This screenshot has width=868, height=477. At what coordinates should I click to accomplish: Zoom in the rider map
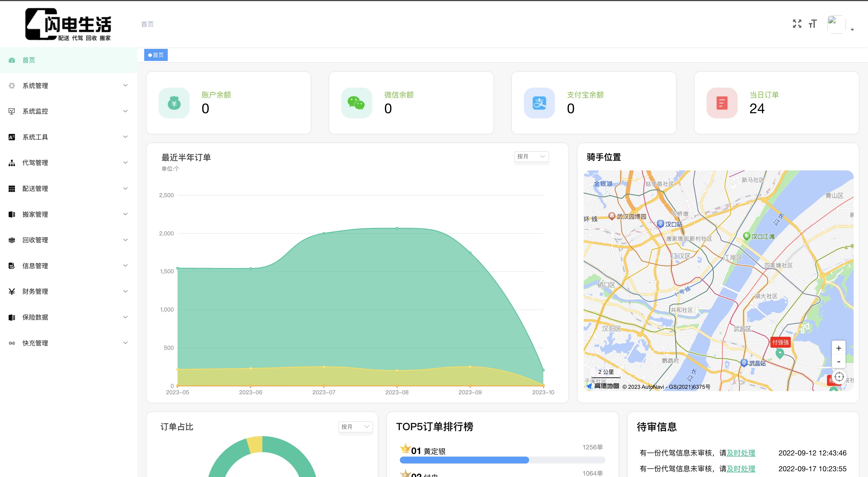tap(839, 348)
